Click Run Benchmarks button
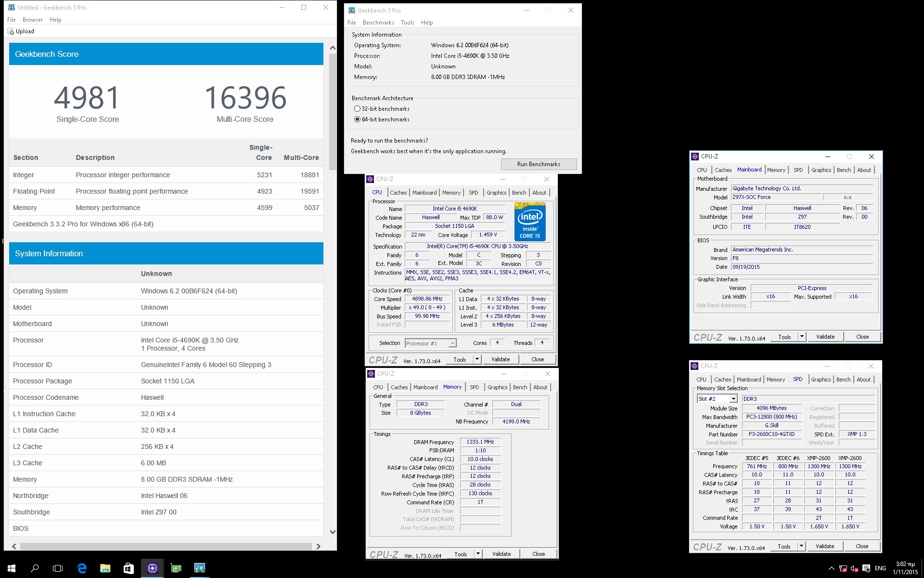The width and height of the screenshot is (924, 578). [x=539, y=164]
